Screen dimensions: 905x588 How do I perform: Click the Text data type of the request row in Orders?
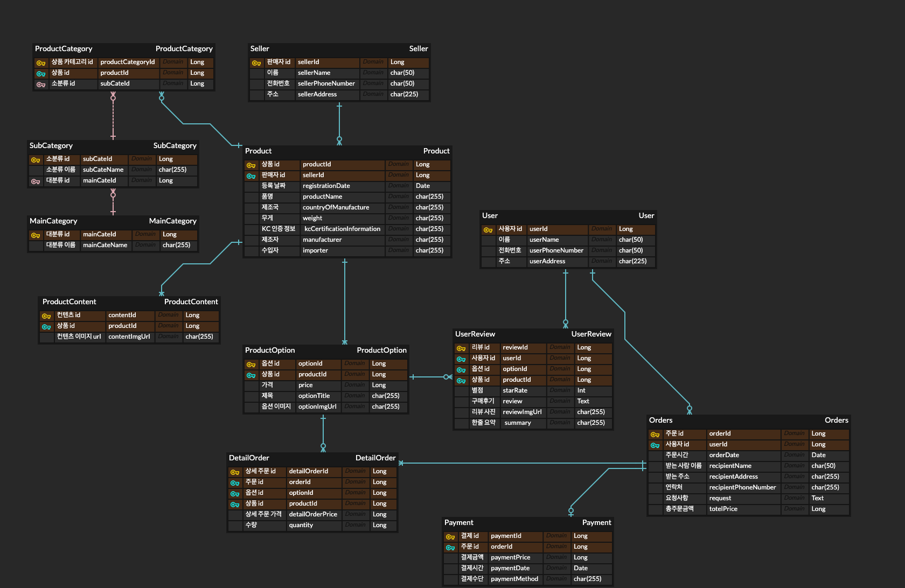[x=817, y=498]
